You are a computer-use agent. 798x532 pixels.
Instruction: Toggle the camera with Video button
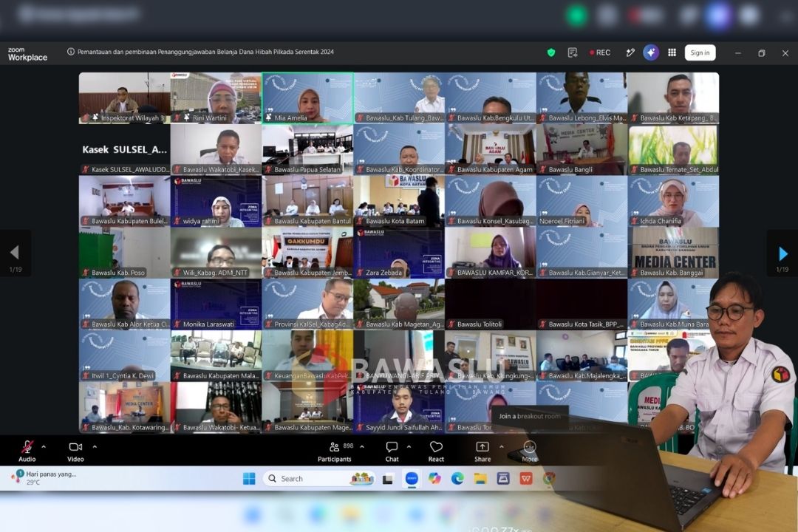coord(75,451)
